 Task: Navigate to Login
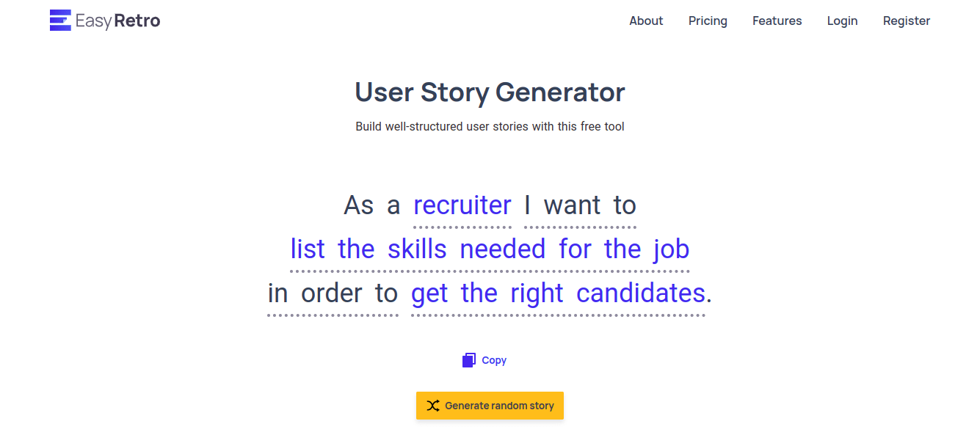point(842,21)
